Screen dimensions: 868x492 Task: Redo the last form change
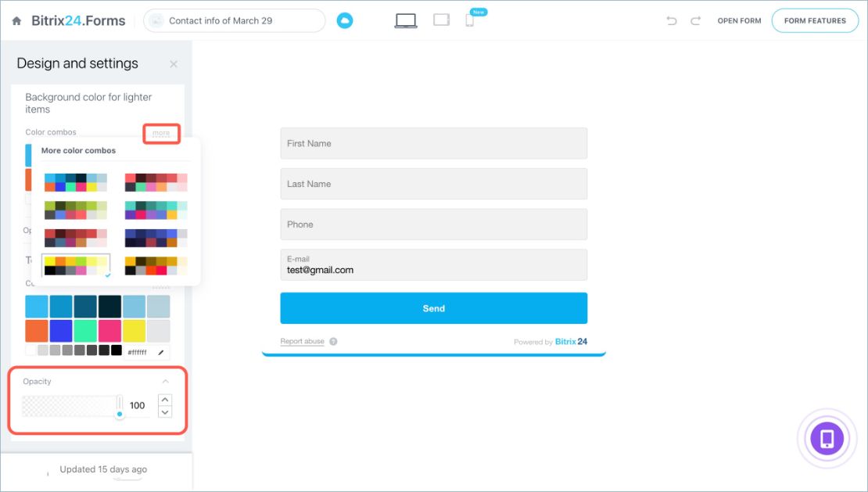point(695,21)
